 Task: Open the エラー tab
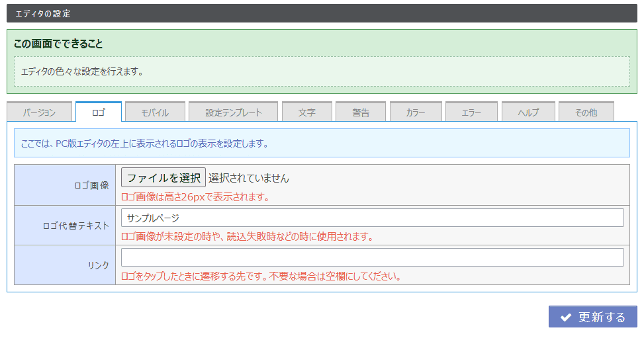pyautogui.click(x=471, y=112)
